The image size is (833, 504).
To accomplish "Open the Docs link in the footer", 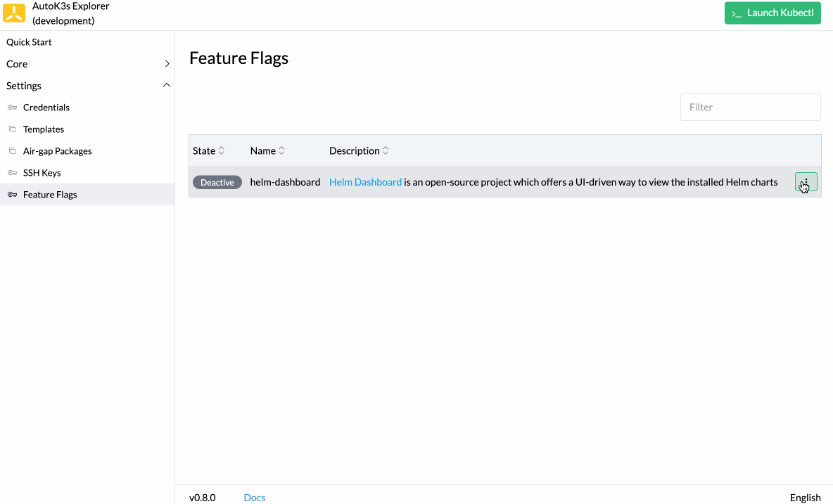I will 254,497.
